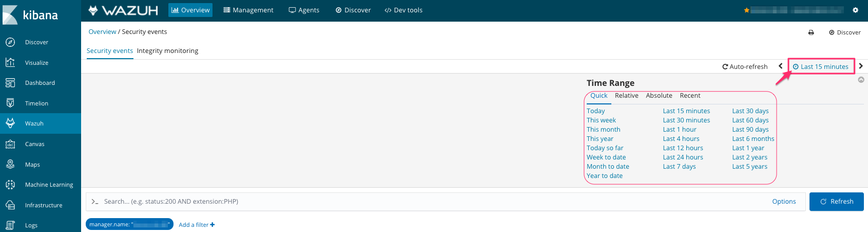The height and width of the screenshot is (232, 868).
Task: Step forward in time range
Action: (x=861, y=66)
